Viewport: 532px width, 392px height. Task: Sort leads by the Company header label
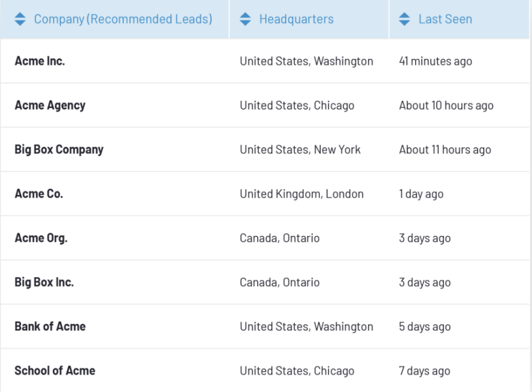coord(122,19)
